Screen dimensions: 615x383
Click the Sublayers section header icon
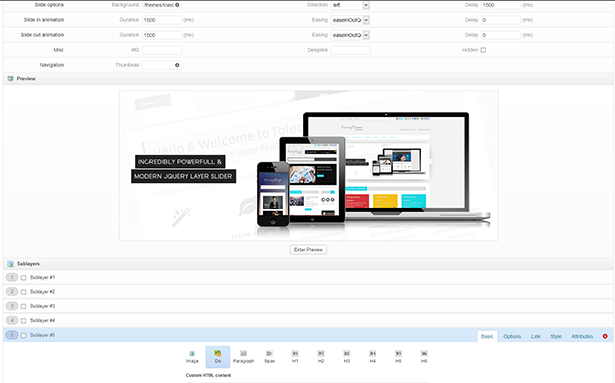[11, 264]
